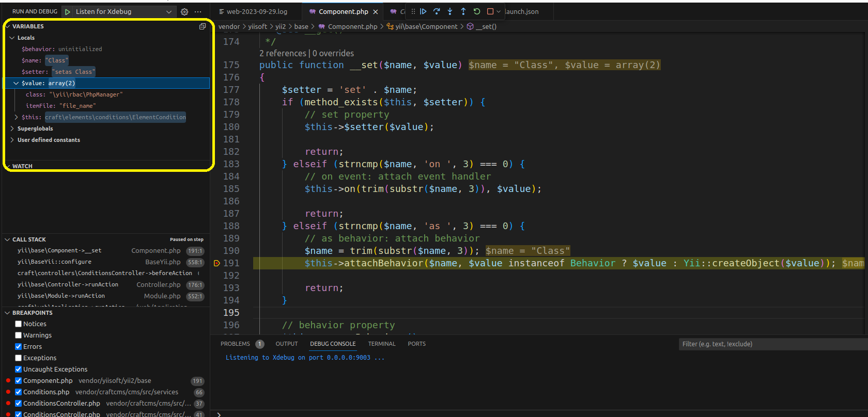The image size is (868, 417).
Task: Click the PHP elephant icon on Component.php tab
Action: (312, 11)
